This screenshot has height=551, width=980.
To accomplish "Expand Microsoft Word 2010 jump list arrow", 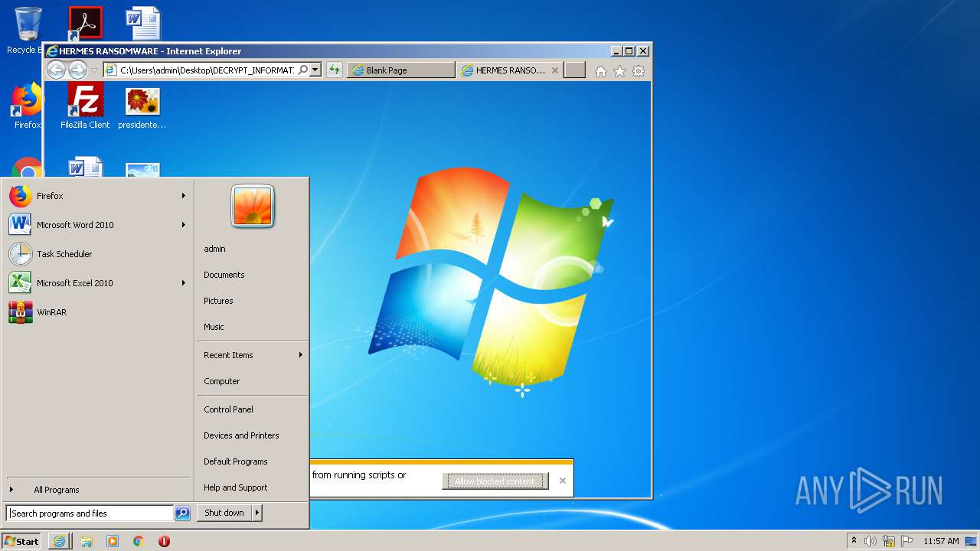I will [184, 225].
